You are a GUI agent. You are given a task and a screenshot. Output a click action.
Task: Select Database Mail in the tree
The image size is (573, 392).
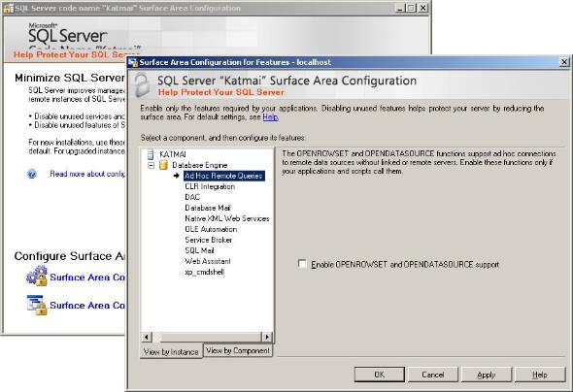point(208,208)
